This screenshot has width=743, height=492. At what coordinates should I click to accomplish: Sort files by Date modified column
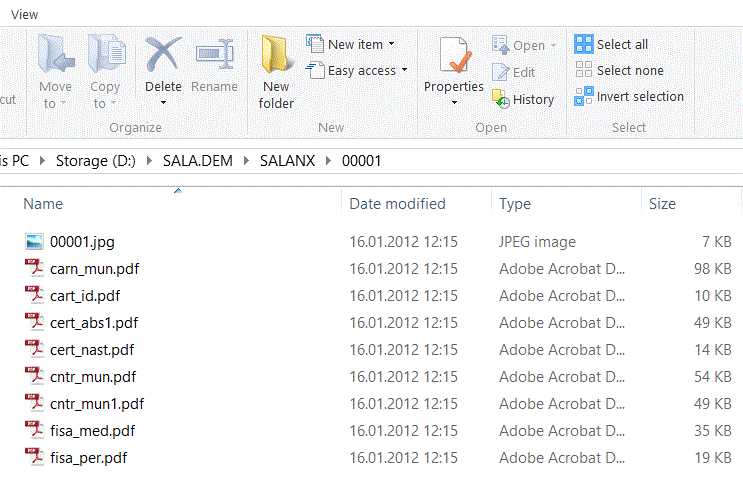pyautogui.click(x=397, y=204)
